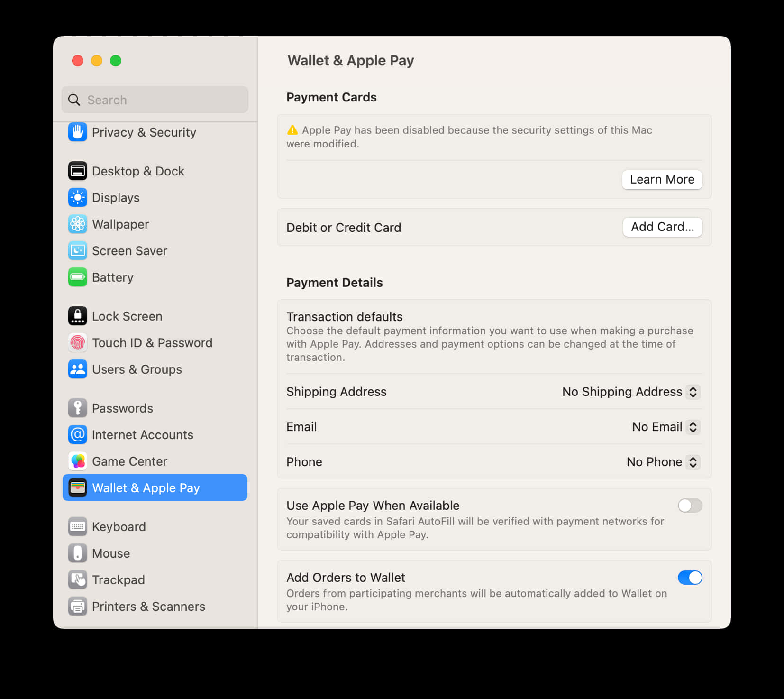Viewport: 784px width, 699px height.
Task: Click the Wallet & Apple Pay title
Action: 351,61
